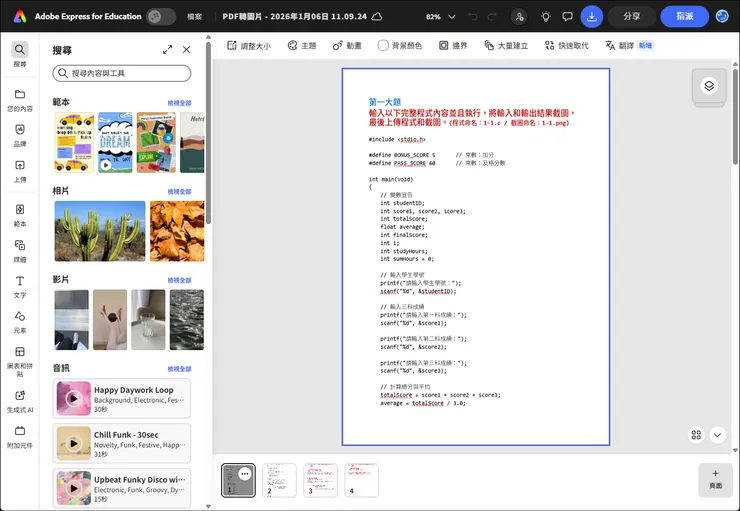Select page 3 thumbnail
The height and width of the screenshot is (511, 740).
click(320, 480)
